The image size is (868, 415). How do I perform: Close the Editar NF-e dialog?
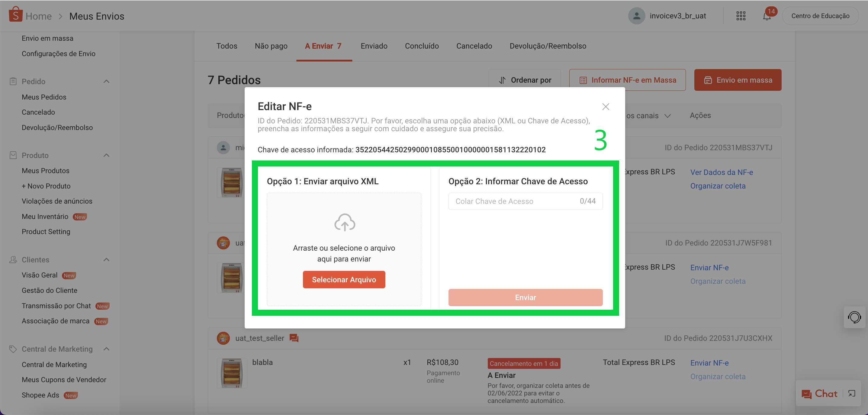coord(606,107)
